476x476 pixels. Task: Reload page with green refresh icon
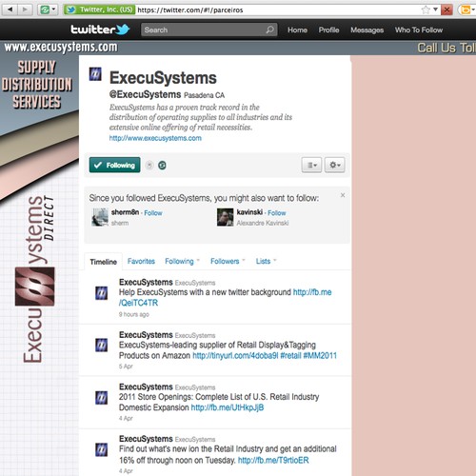(x=45, y=10)
